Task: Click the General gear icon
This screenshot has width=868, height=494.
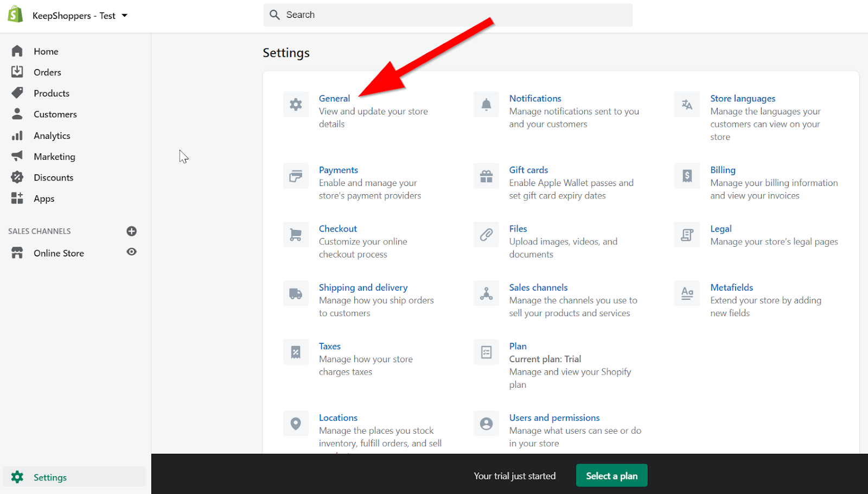Action: (x=296, y=104)
